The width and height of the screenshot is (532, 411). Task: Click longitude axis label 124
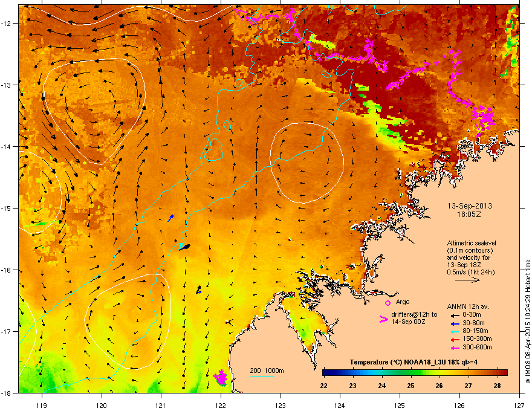340,405
